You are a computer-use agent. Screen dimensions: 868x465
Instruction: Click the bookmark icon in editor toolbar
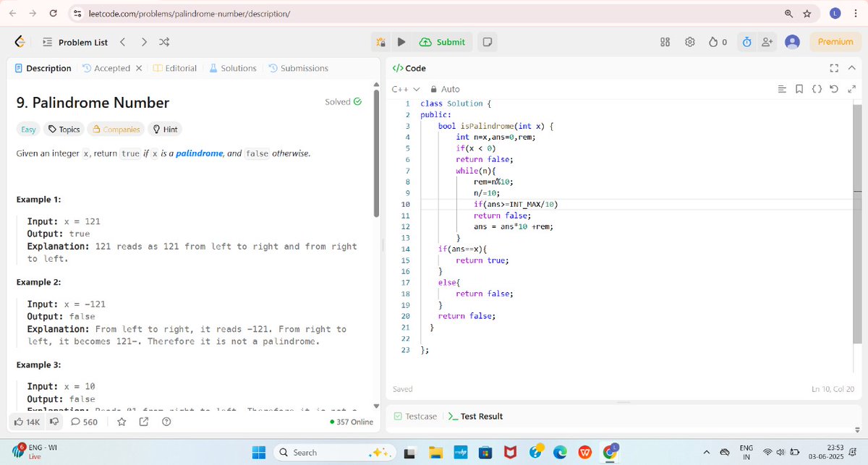(799, 89)
